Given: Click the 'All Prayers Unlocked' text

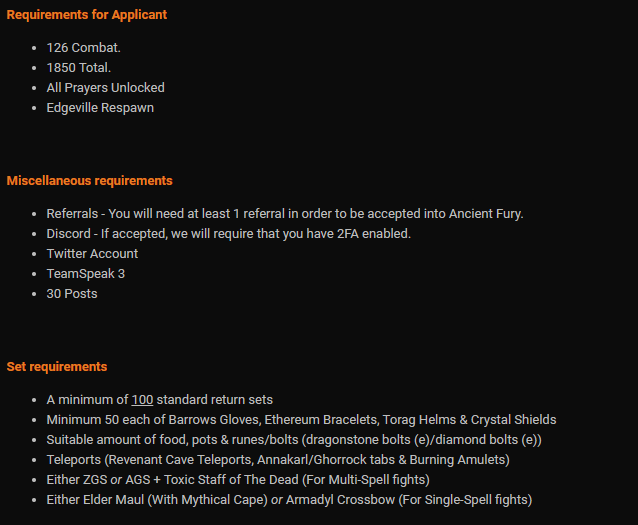Looking at the screenshot, I should pos(105,88).
